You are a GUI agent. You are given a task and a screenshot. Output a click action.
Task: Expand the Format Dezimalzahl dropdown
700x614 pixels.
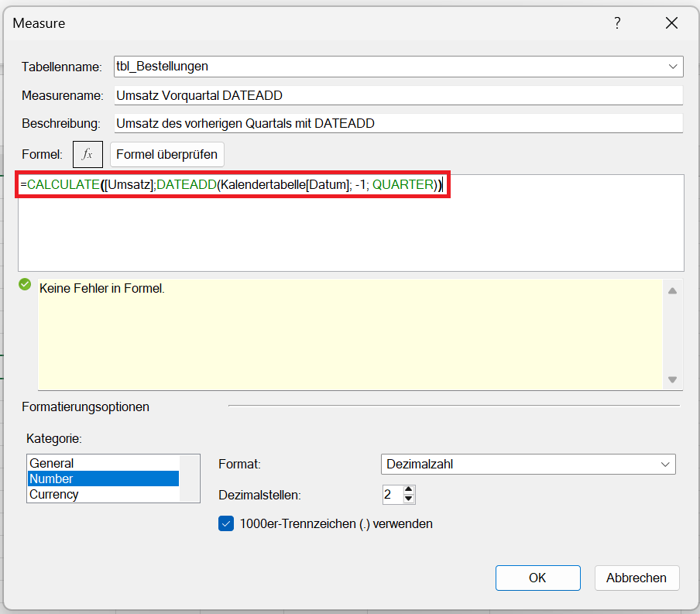coord(664,464)
